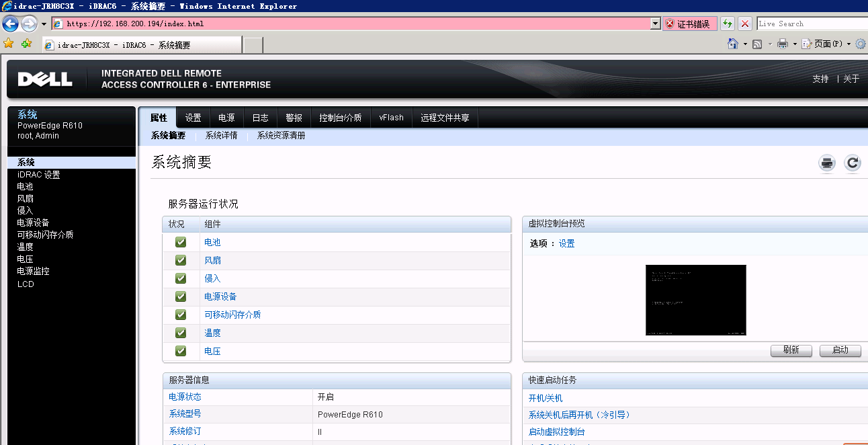
Task: Select 系统 in the navigation tree
Action: pyautogui.click(x=72, y=163)
